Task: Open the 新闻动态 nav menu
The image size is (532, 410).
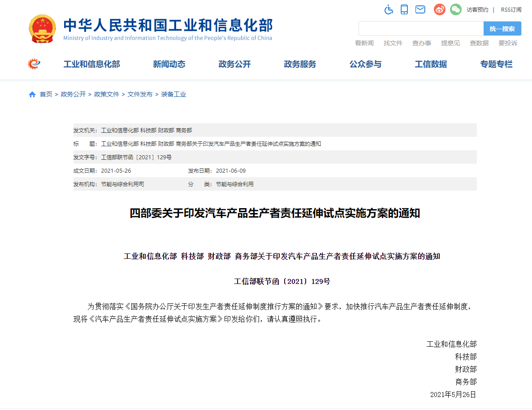Action: [x=169, y=64]
